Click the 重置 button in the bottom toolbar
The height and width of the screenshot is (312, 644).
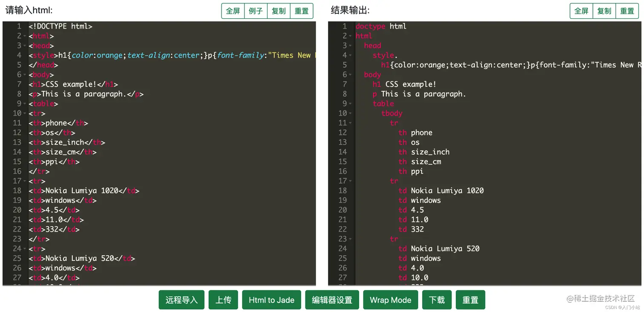(x=471, y=300)
